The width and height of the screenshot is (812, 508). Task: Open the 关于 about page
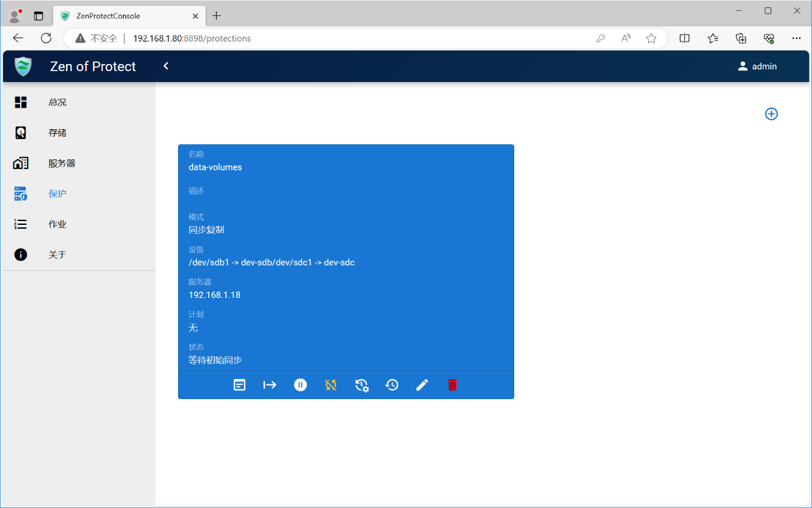[57, 255]
